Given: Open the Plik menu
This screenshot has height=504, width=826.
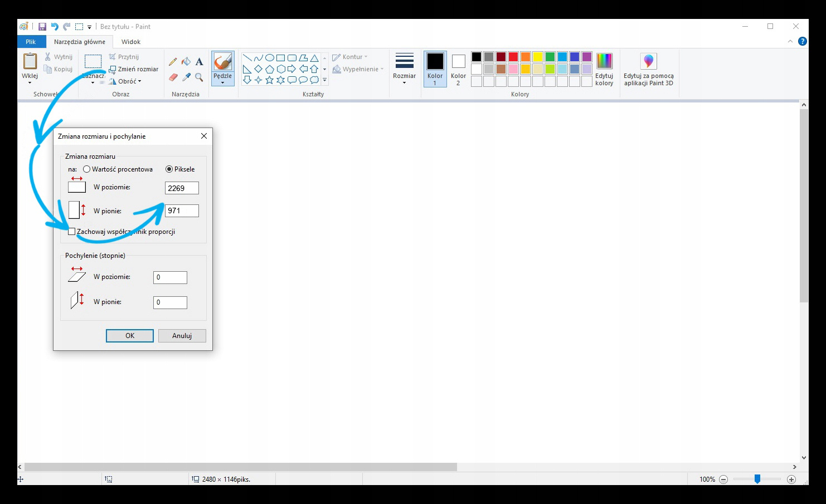Looking at the screenshot, I should (x=31, y=42).
